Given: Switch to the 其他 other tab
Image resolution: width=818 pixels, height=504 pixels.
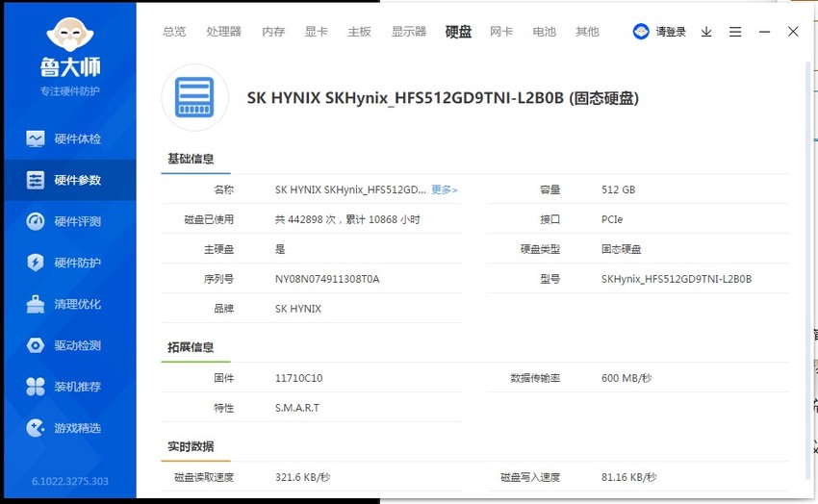Looking at the screenshot, I should [587, 32].
